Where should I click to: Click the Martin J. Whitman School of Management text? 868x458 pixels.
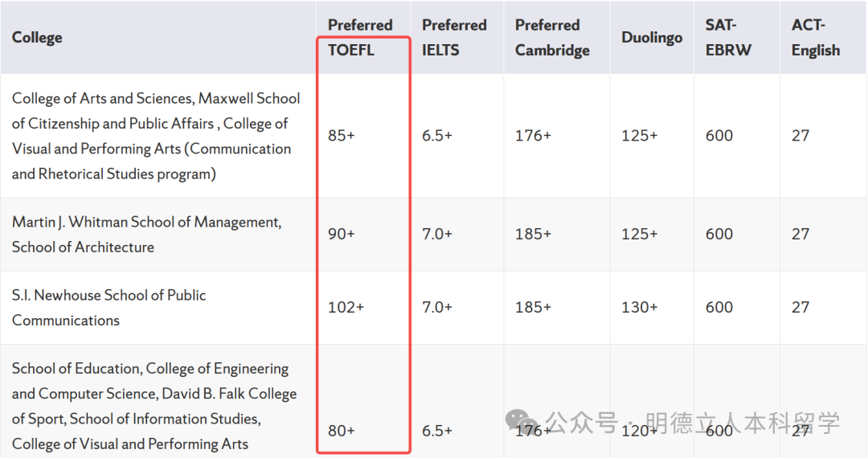tap(147, 222)
